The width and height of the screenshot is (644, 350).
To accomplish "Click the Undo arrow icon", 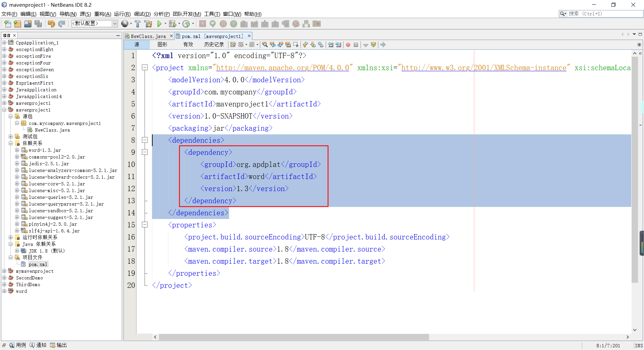I will (51, 24).
